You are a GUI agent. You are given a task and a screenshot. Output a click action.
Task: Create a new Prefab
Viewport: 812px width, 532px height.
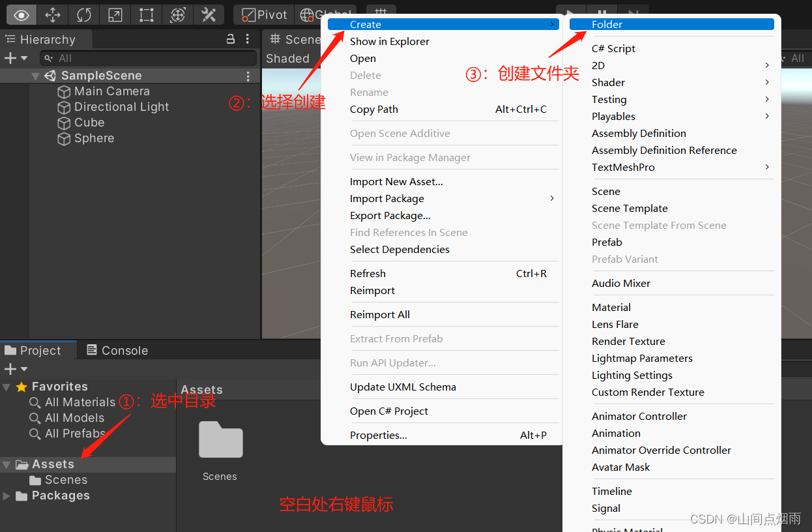point(607,242)
